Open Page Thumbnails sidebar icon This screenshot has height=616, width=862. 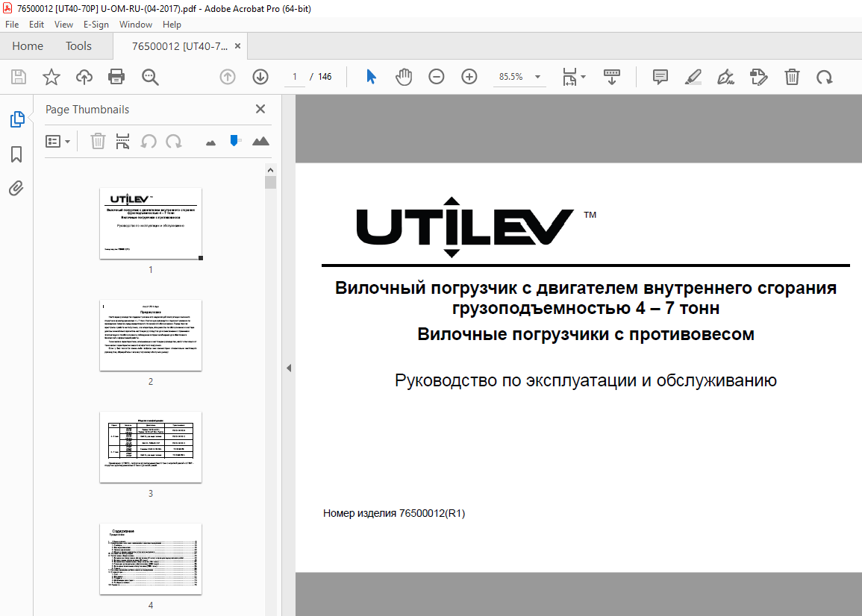point(17,119)
